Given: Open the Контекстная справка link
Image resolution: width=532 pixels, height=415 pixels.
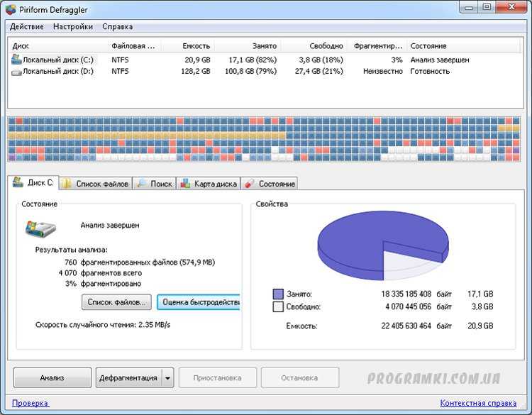Looking at the screenshot, I should (478, 403).
